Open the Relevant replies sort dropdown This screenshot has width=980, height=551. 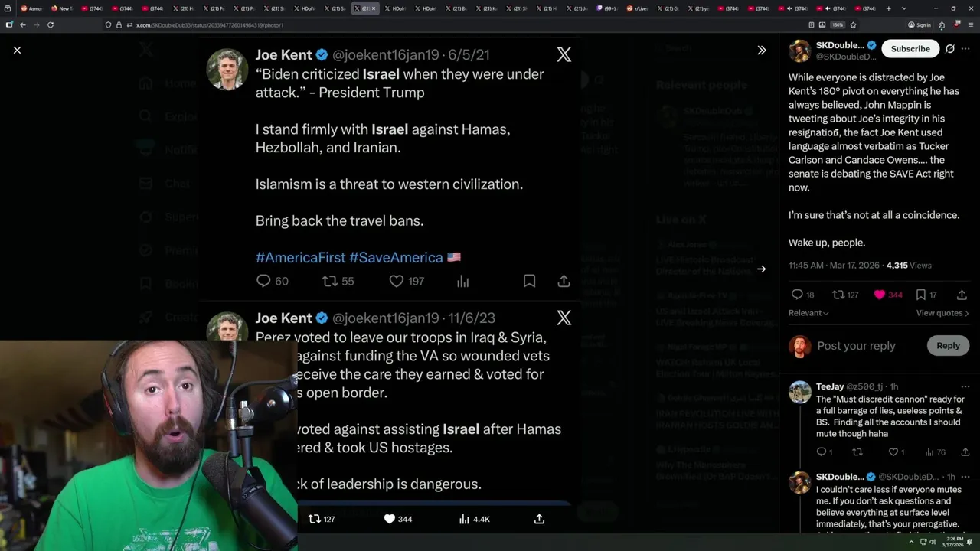coord(808,313)
